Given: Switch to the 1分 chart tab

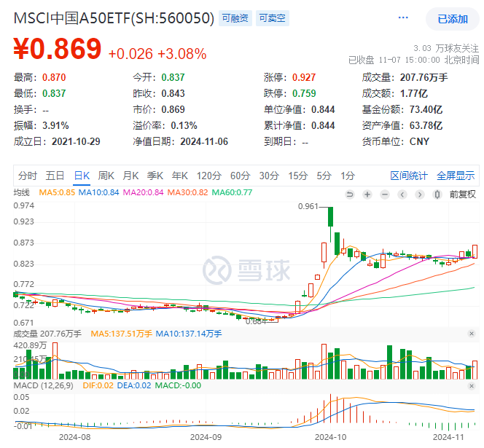Looking at the screenshot, I should (348, 176).
